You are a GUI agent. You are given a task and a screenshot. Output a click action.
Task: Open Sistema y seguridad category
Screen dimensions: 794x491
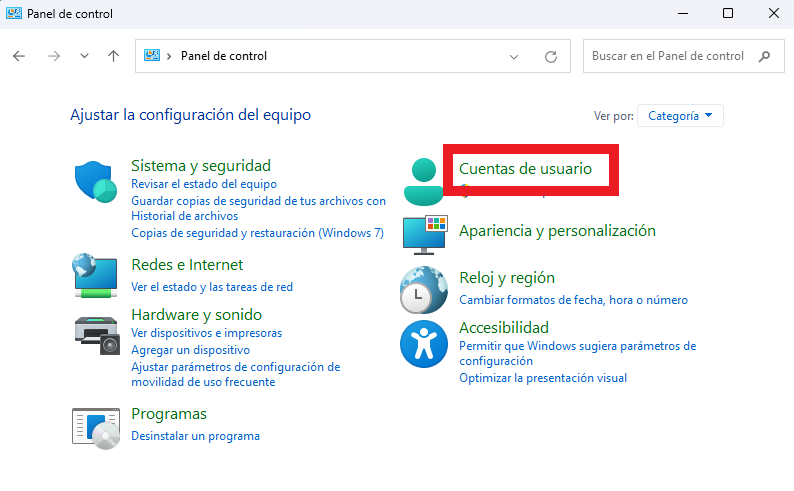tap(201, 166)
